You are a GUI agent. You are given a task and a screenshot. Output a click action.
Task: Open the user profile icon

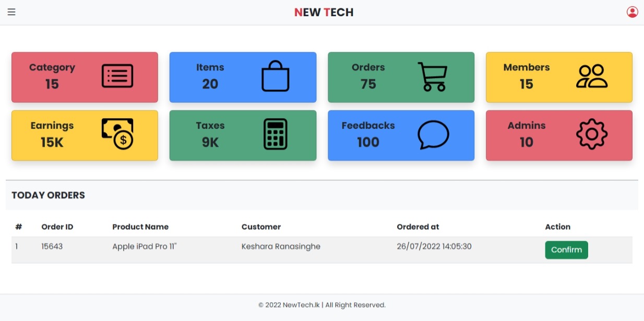pyautogui.click(x=633, y=11)
